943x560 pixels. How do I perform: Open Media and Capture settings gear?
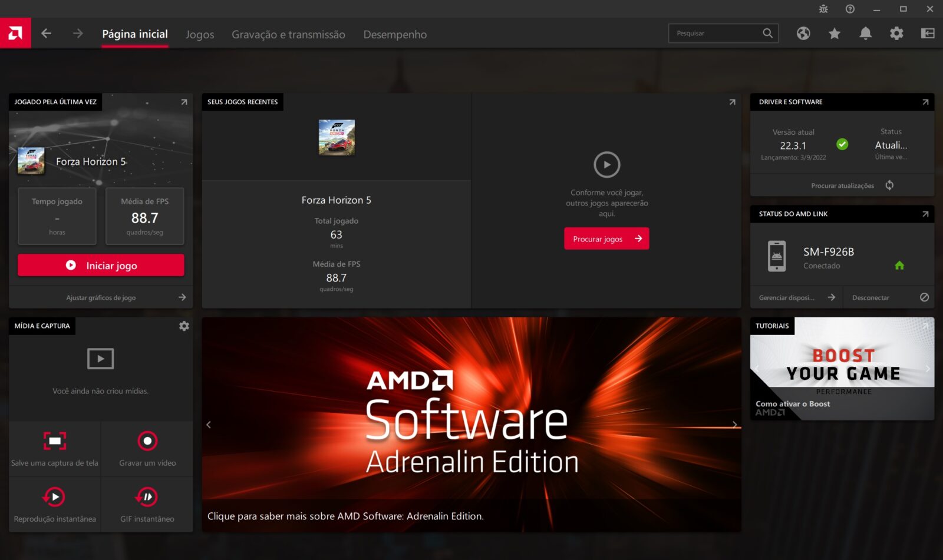coord(184,326)
